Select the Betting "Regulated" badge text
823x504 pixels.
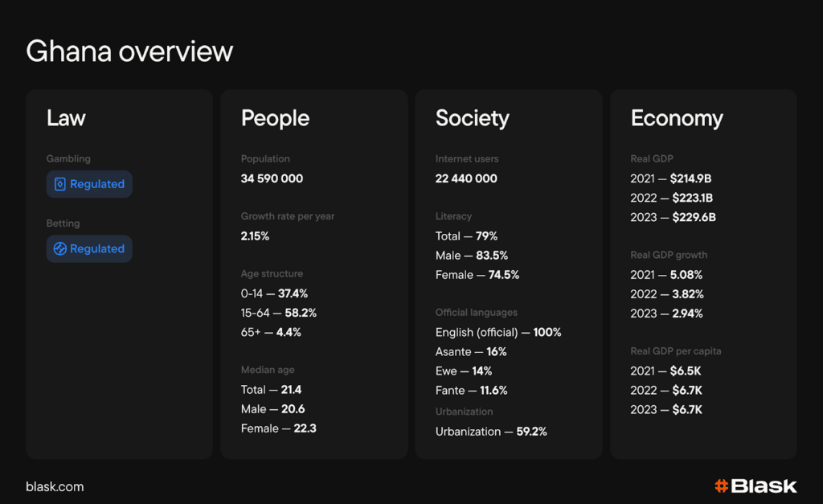[x=97, y=248]
